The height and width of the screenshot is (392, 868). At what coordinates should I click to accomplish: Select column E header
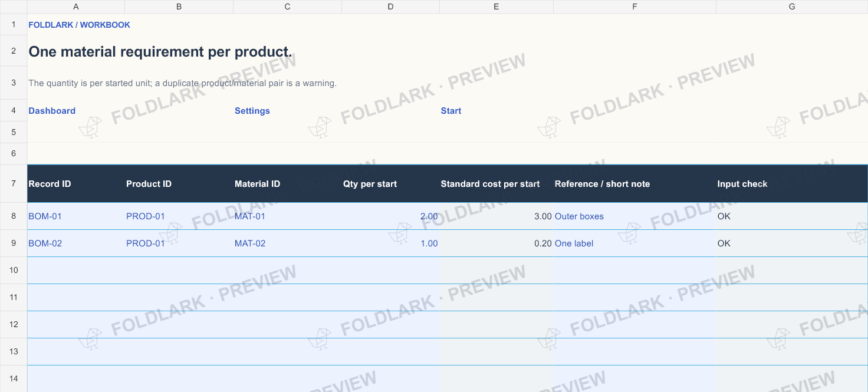click(x=497, y=6)
